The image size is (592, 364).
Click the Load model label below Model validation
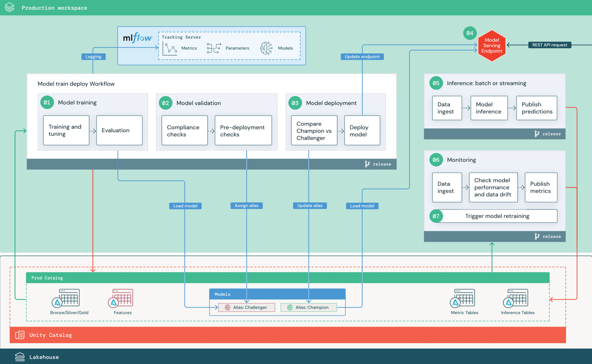tap(185, 206)
